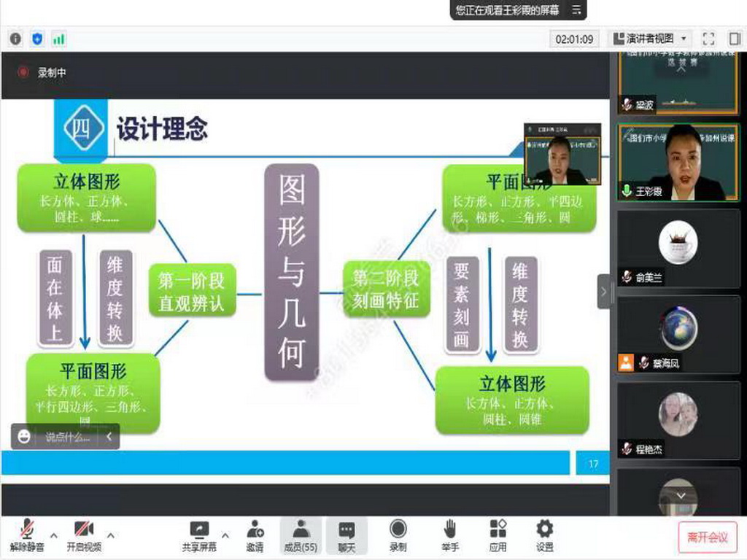Leave the meeting via 离开会议
Screen dimensions: 747x560
tap(708, 537)
